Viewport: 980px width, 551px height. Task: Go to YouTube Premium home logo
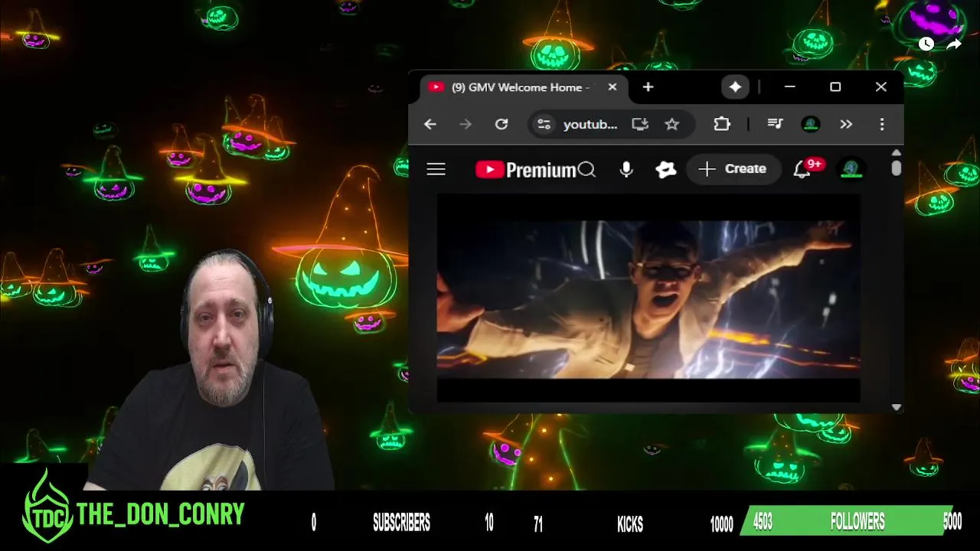[x=525, y=170]
